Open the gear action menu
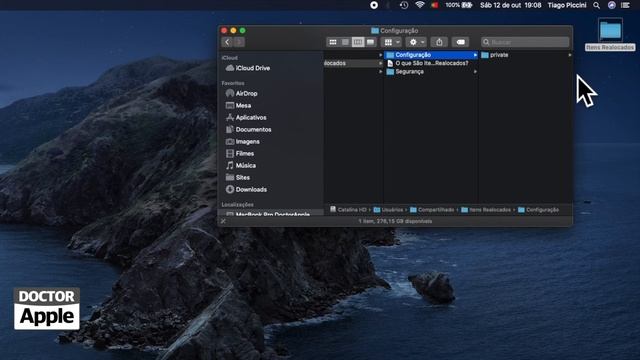Image resolution: width=640 pixels, height=360 pixels. coord(416,42)
